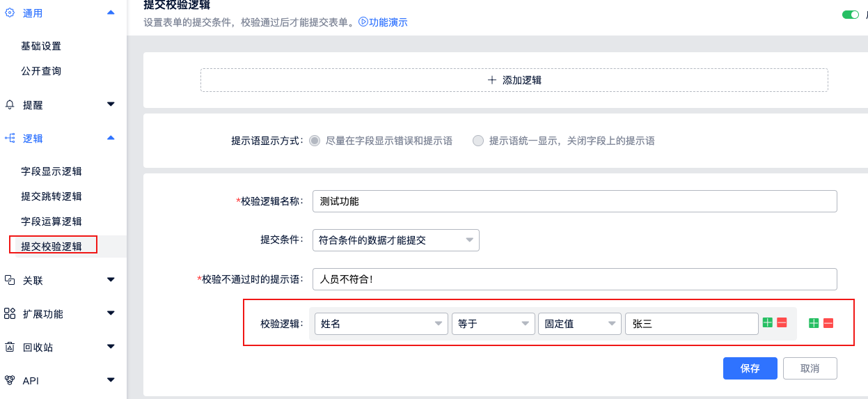Image resolution: width=868 pixels, height=399 pixels.
Task: Click the outer green plus add-group icon
Action: (x=813, y=323)
